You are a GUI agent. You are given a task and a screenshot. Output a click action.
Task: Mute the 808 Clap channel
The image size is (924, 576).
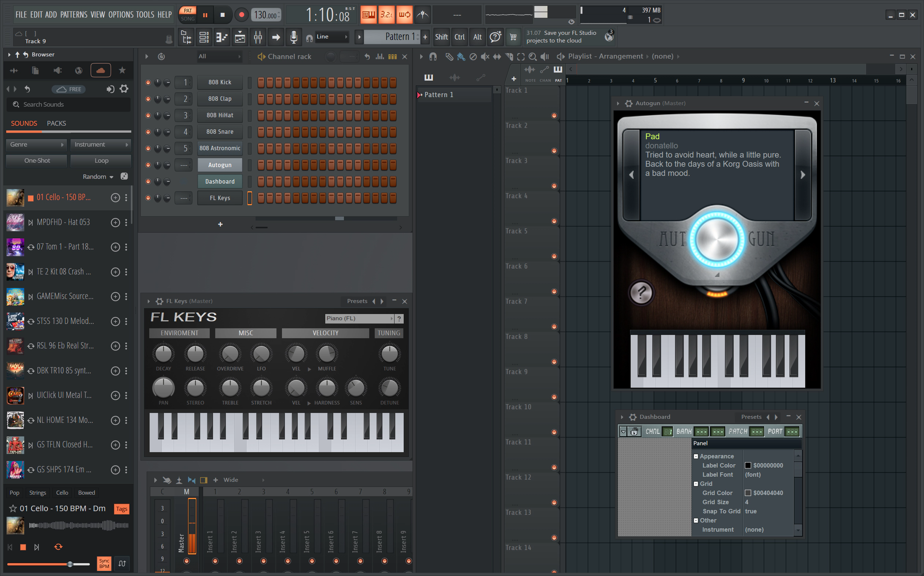[x=148, y=99]
